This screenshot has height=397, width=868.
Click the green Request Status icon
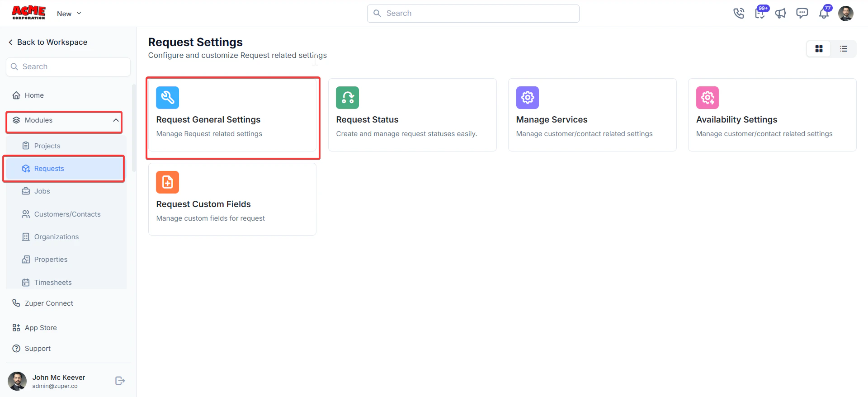348,98
